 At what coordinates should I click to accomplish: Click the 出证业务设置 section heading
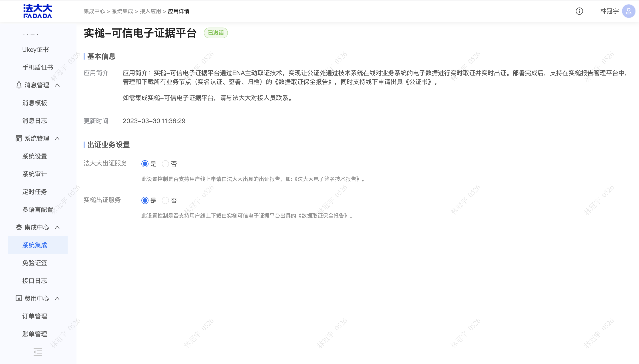[x=108, y=145]
